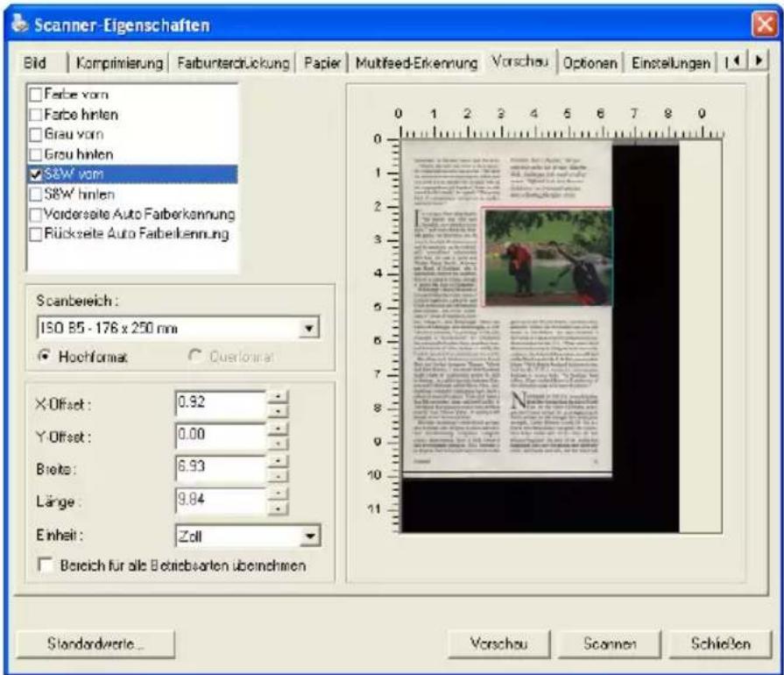Open the Einstellungen tab
This screenshot has height=675, width=784.
pyautogui.click(x=670, y=63)
